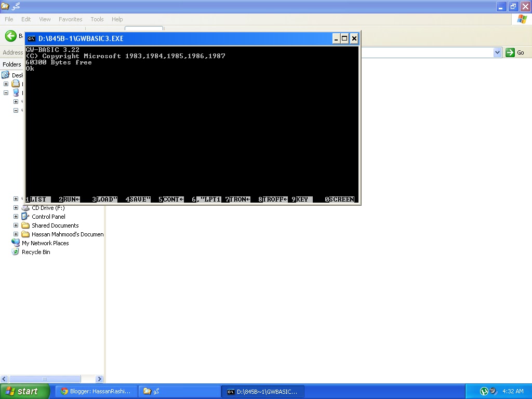Click the GW-BASIC 3.22 text line
The image size is (532, 399).
point(52,50)
